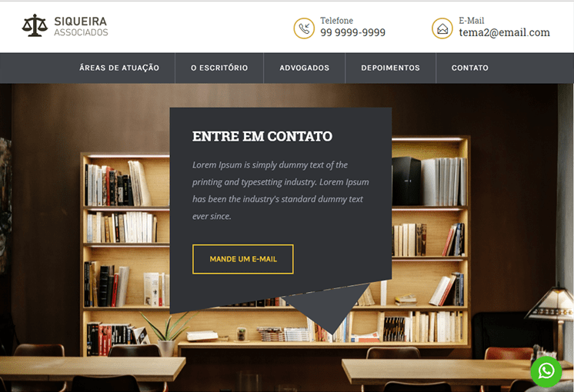574x392 pixels.
Task: Open the Depoimentos section
Action: [390, 68]
